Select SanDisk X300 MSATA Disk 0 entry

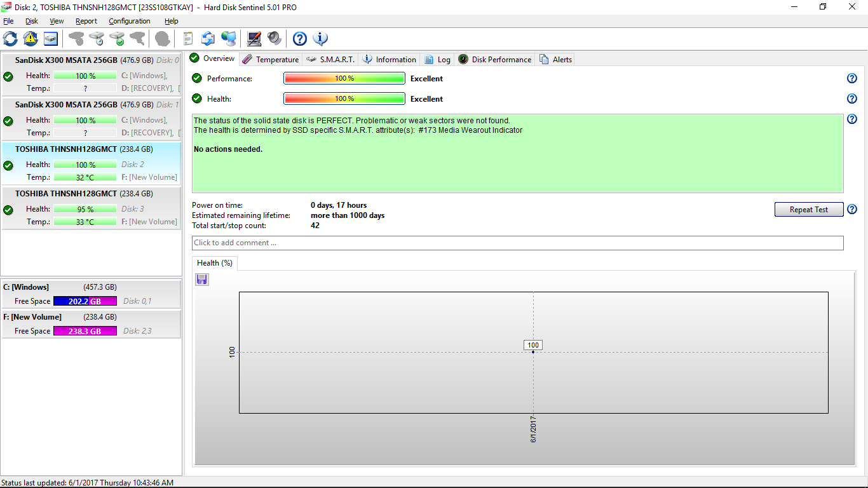pos(91,74)
